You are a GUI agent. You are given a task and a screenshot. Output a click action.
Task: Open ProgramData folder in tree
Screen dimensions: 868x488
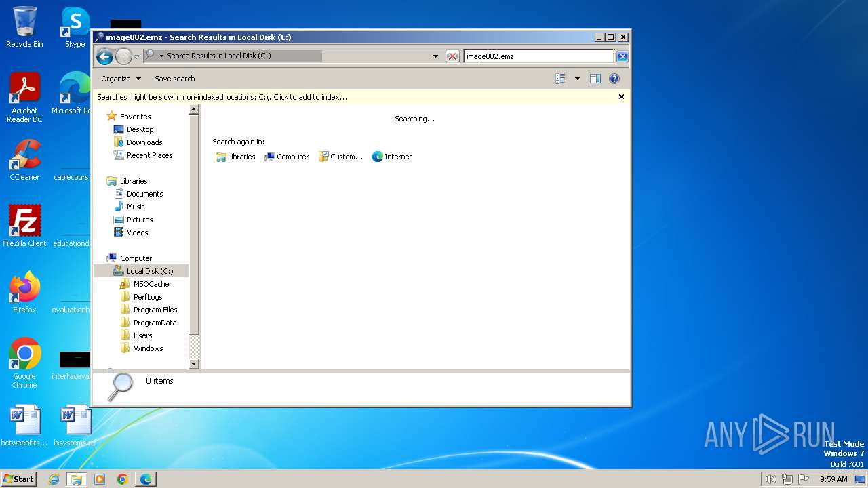(x=154, y=323)
